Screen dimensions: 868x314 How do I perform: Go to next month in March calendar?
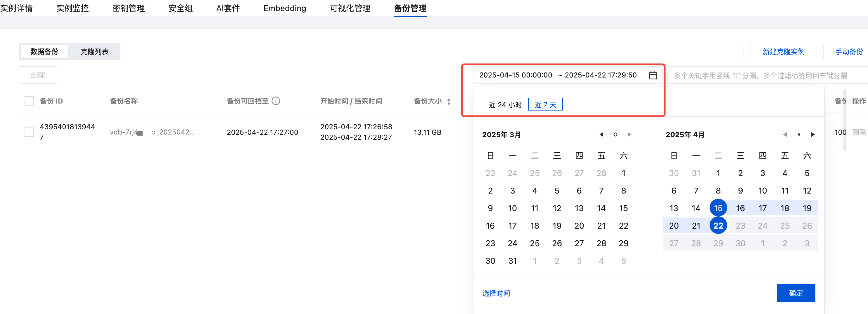629,134
